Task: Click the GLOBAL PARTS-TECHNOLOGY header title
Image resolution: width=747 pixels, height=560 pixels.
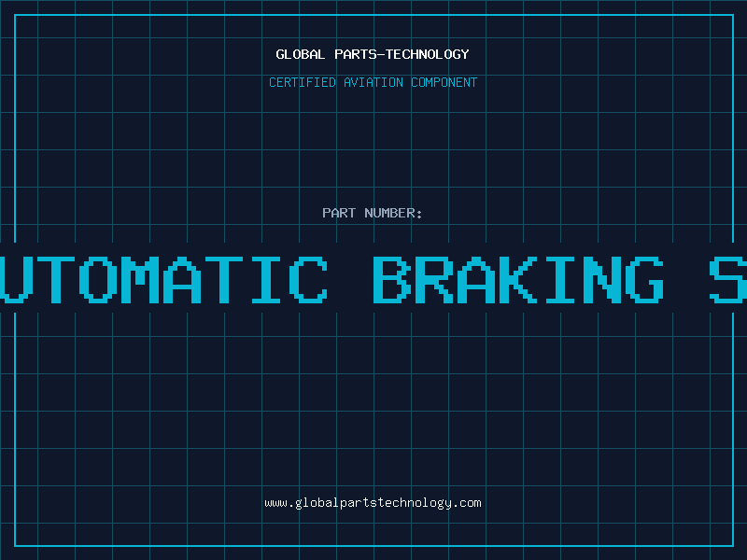Action: click(373, 54)
